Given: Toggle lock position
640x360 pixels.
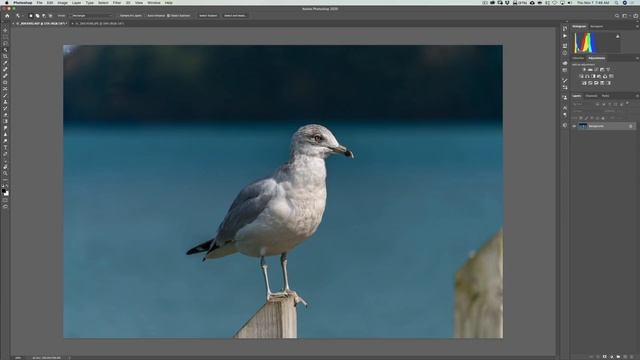Looking at the screenshot, I should (x=592, y=118).
